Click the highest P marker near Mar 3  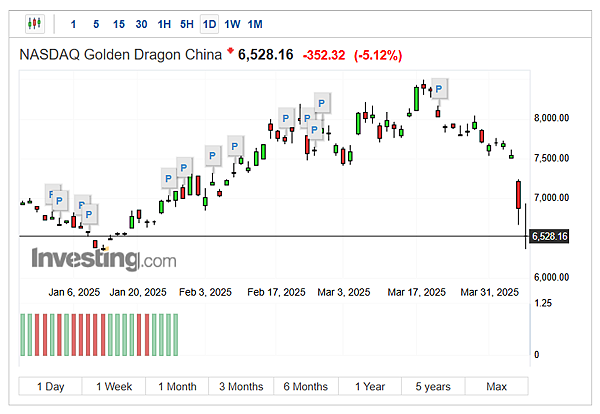(322, 103)
